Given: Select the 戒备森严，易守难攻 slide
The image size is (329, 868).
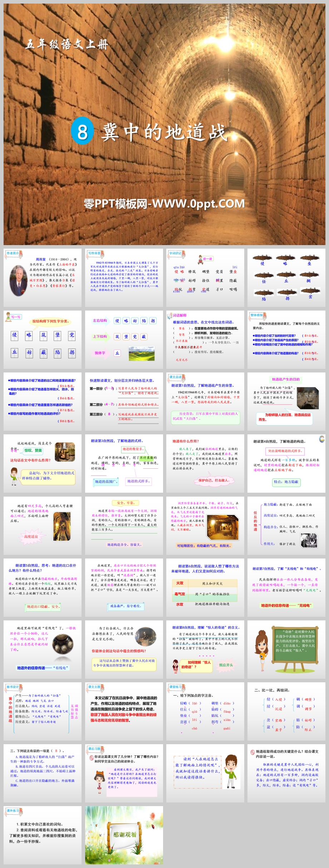Looking at the screenshot, I should (124, 587).
